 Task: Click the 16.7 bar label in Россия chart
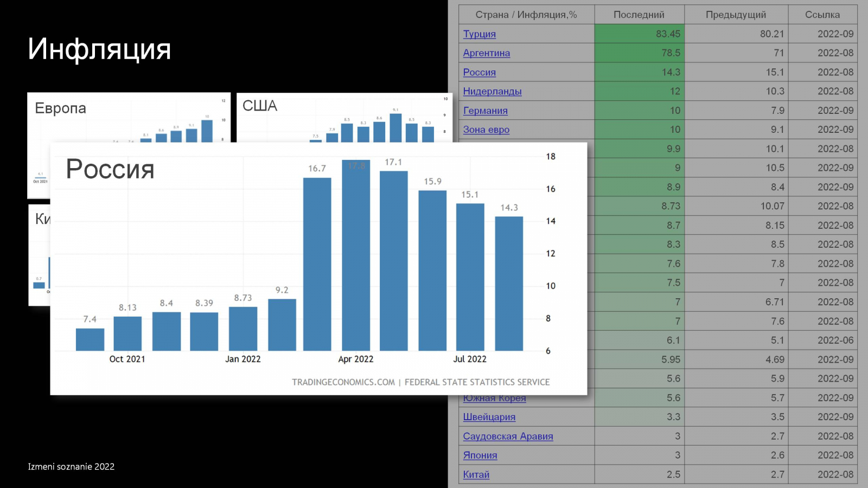pos(317,169)
